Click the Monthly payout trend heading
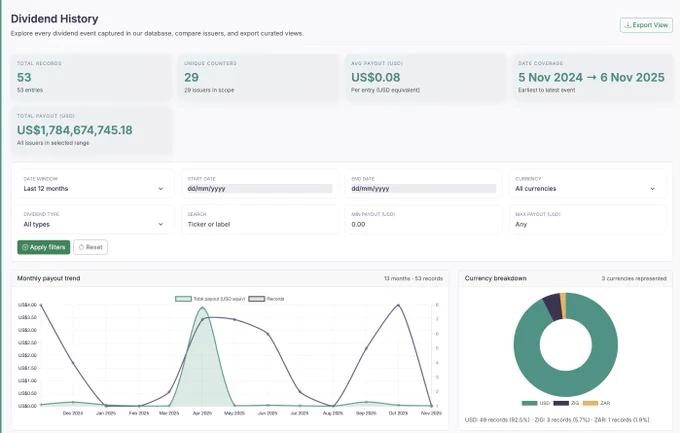This screenshot has width=680, height=433. tap(49, 278)
